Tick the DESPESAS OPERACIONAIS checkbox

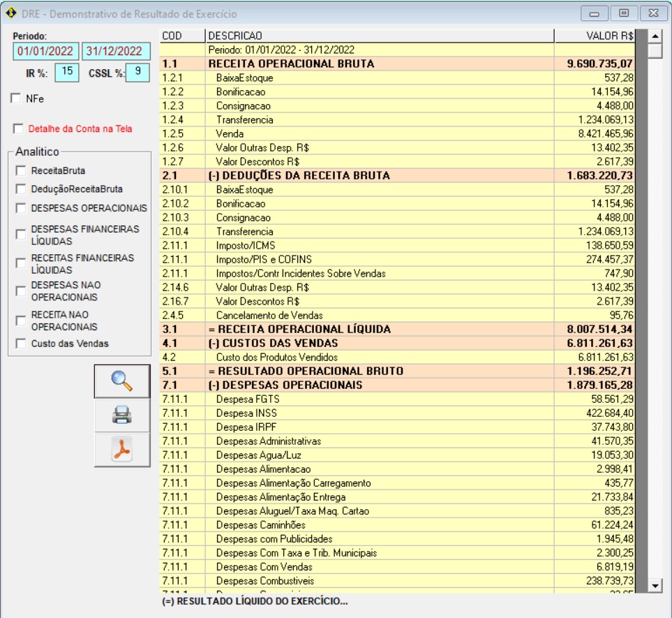point(21,208)
